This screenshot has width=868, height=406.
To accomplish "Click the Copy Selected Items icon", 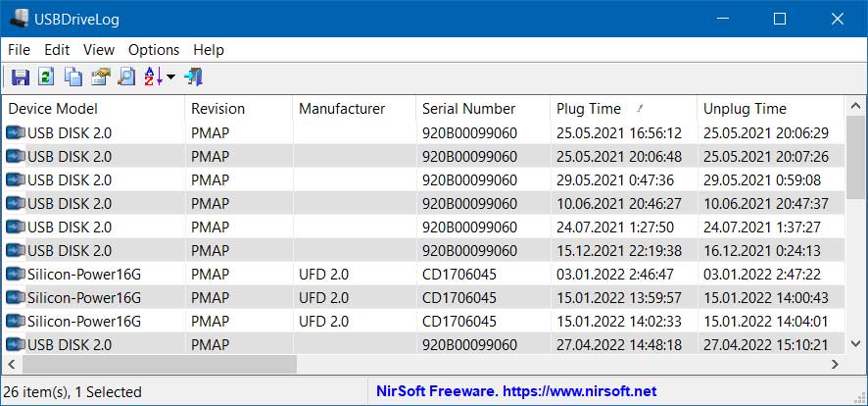I will [73, 77].
